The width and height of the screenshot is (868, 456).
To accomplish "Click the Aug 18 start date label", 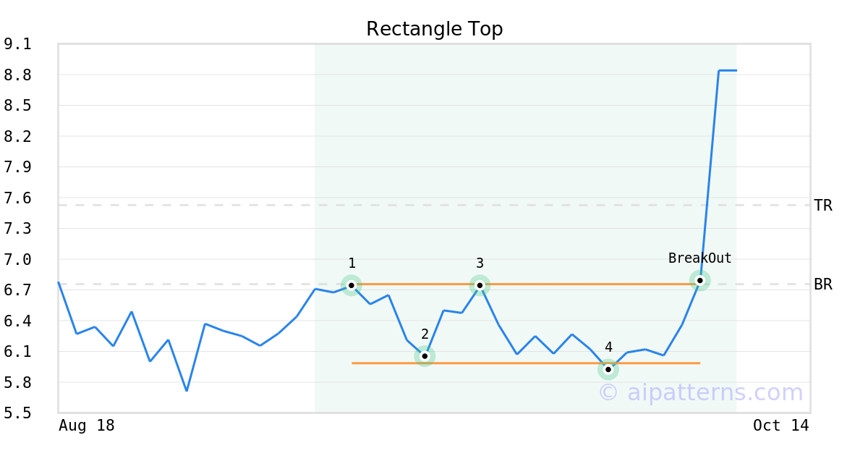I will click(x=86, y=426).
